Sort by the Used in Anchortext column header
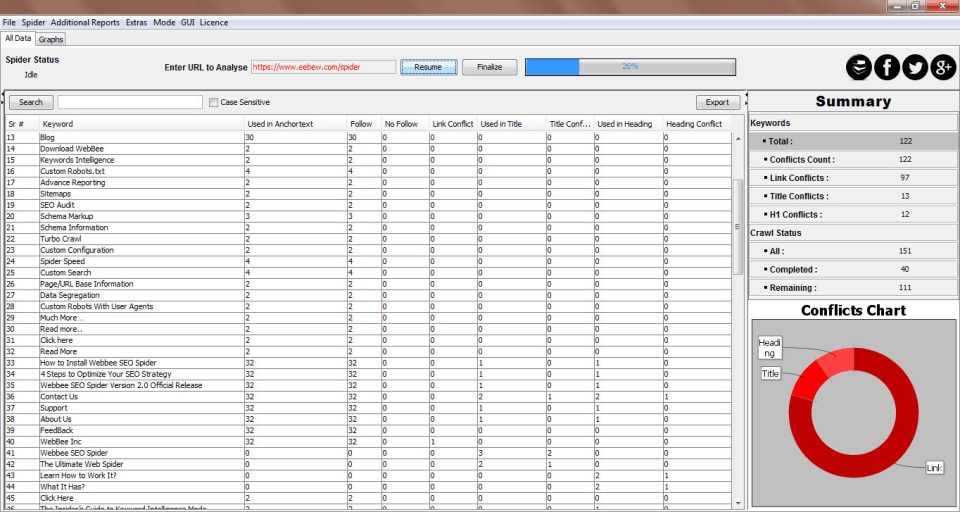The width and height of the screenshot is (960, 512). point(280,124)
